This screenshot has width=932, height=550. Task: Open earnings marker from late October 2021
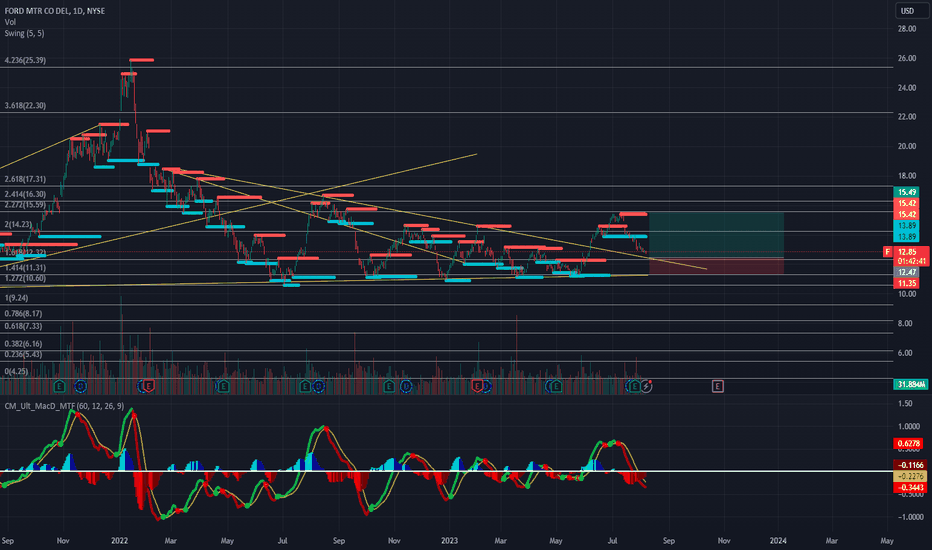(59, 386)
